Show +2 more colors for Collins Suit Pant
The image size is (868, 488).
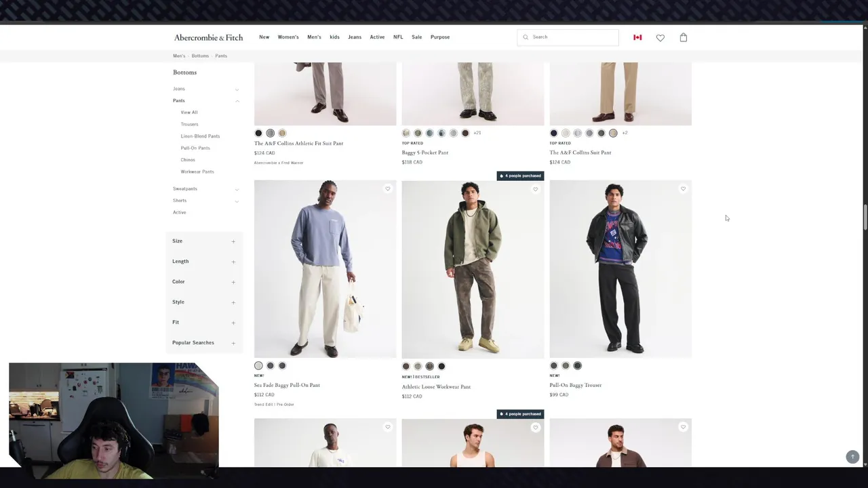click(625, 133)
